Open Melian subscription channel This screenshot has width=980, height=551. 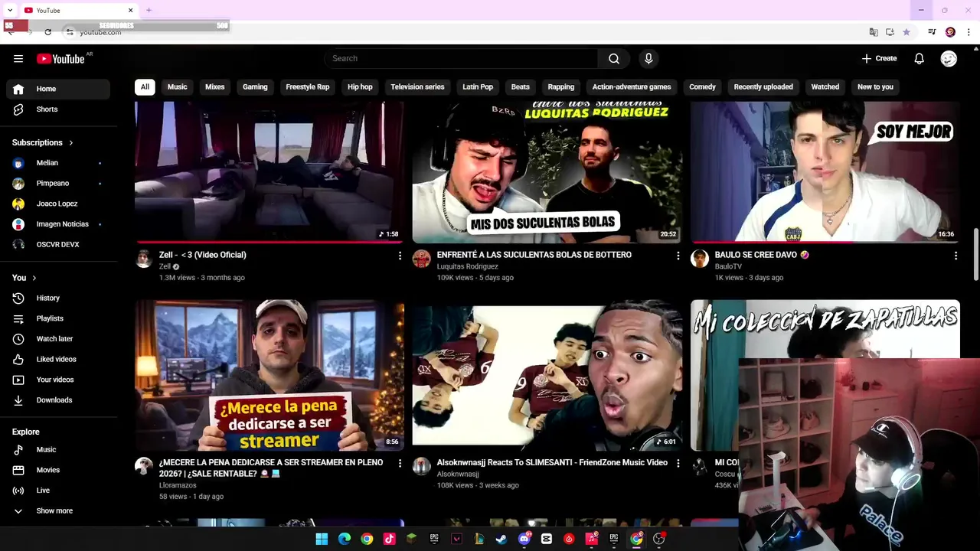[x=58, y=163]
